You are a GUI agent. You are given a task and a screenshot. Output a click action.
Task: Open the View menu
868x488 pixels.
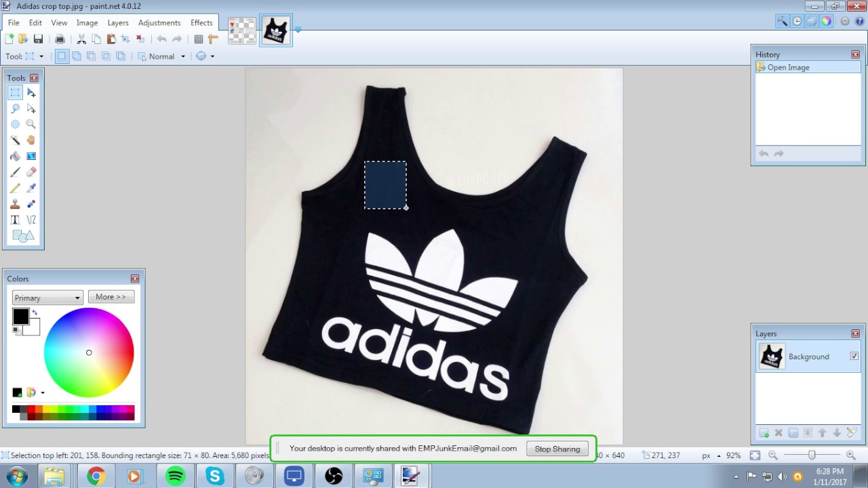tap(59, 22)
